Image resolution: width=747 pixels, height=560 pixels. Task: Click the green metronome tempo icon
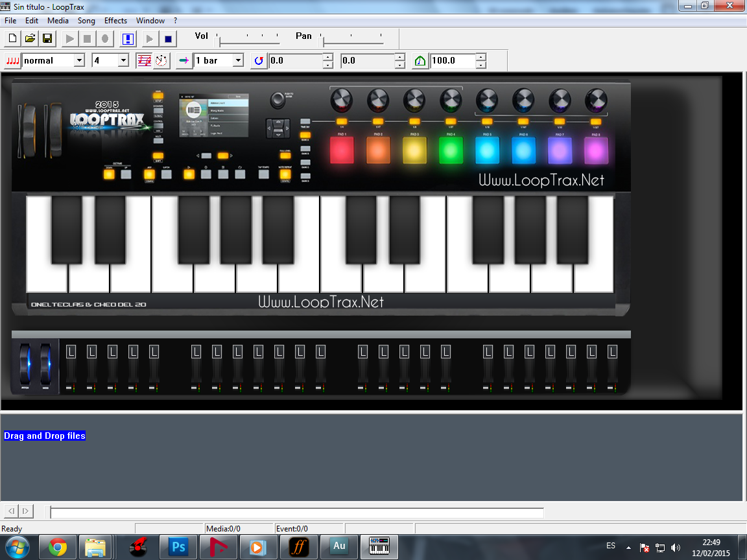click(420, 60)
